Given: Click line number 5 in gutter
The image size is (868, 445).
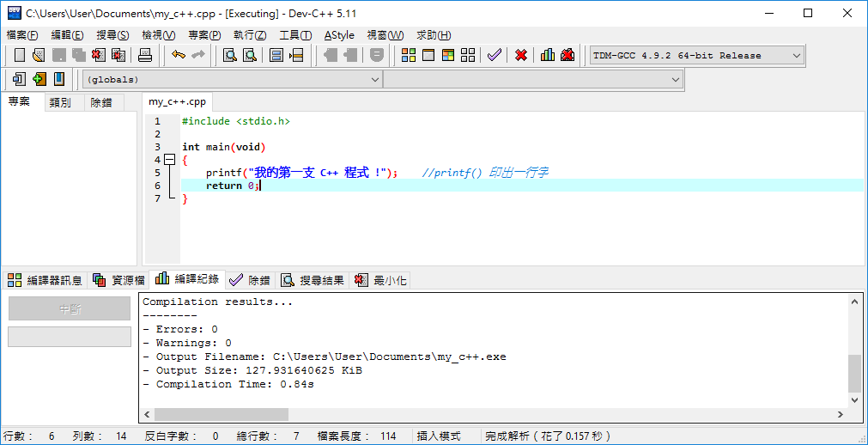Looking at the screenshot, I should (158, 173).
